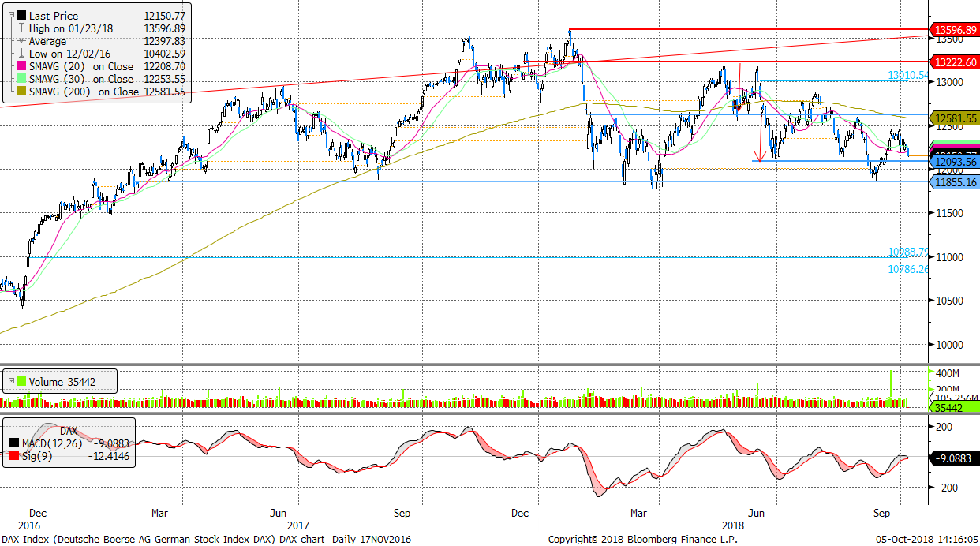Viewport: 980px width, 546px height.
Task: Select the magenta SMAVG (20) color swatch
Action: 21,66
